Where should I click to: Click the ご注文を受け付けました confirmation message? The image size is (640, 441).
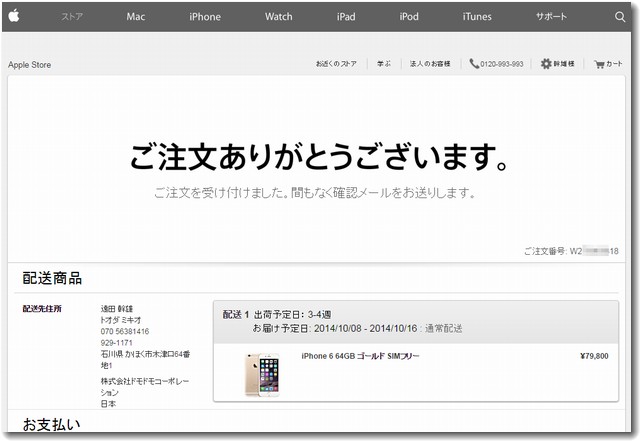click(x=314, y=192)
